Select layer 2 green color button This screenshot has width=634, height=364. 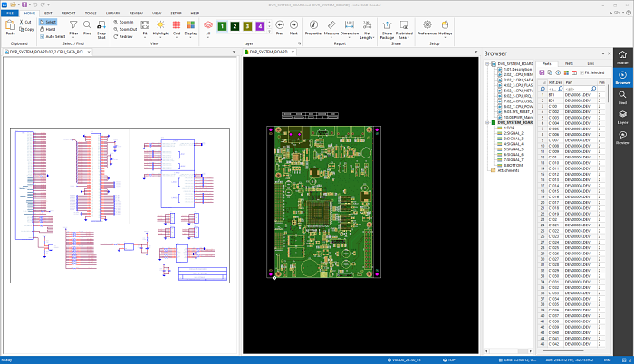(235, 26)
